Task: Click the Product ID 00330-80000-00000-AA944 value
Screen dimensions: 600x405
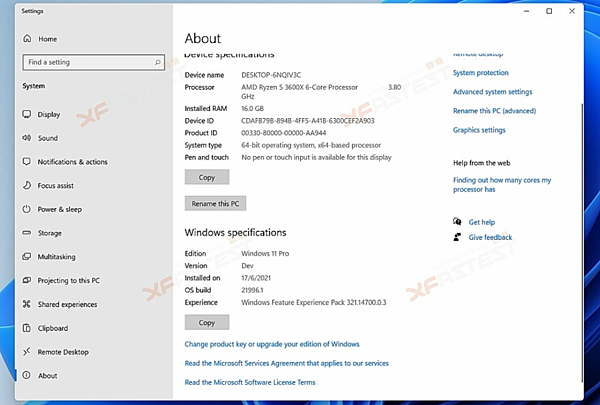Action: tap(284, 133)
